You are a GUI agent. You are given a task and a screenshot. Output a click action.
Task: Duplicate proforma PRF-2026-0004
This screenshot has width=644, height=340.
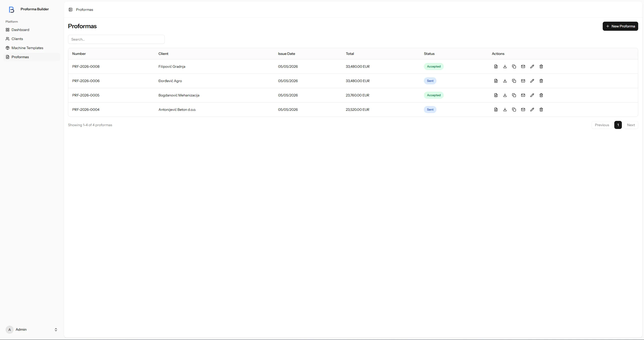(514, 110)
